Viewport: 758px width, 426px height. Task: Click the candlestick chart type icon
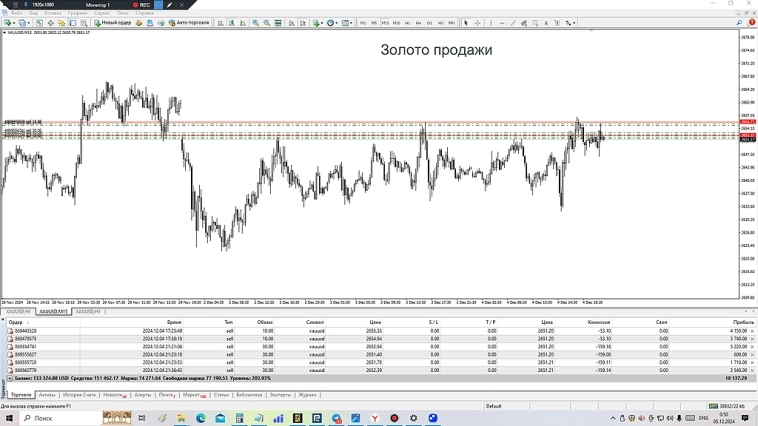click(231, 22)
